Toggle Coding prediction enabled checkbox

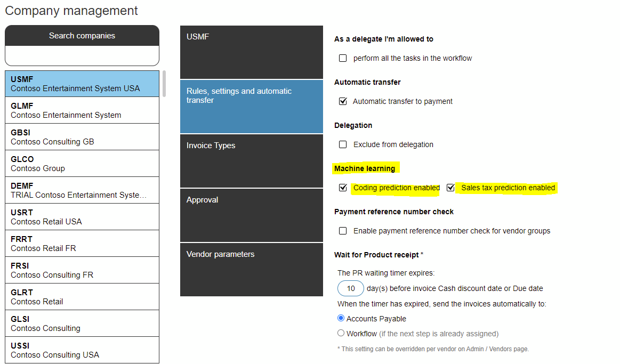coord(343,188)
